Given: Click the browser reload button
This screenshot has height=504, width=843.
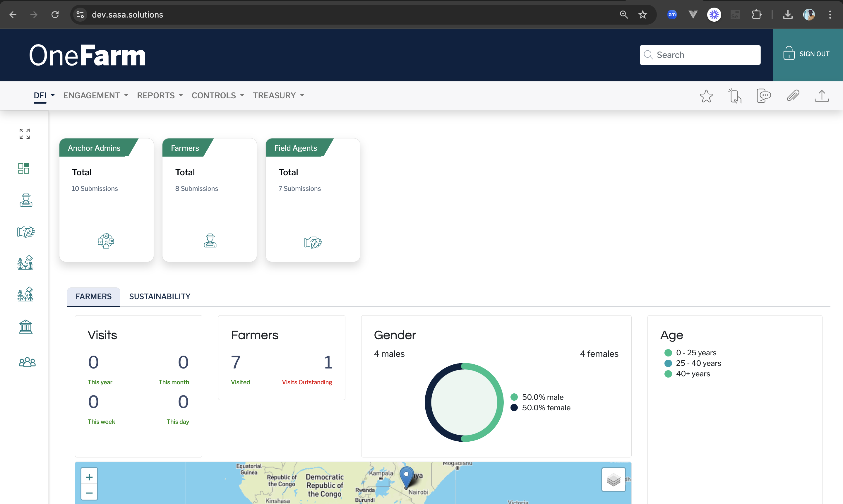Looking at the screenshot, I should pos(55,15).
